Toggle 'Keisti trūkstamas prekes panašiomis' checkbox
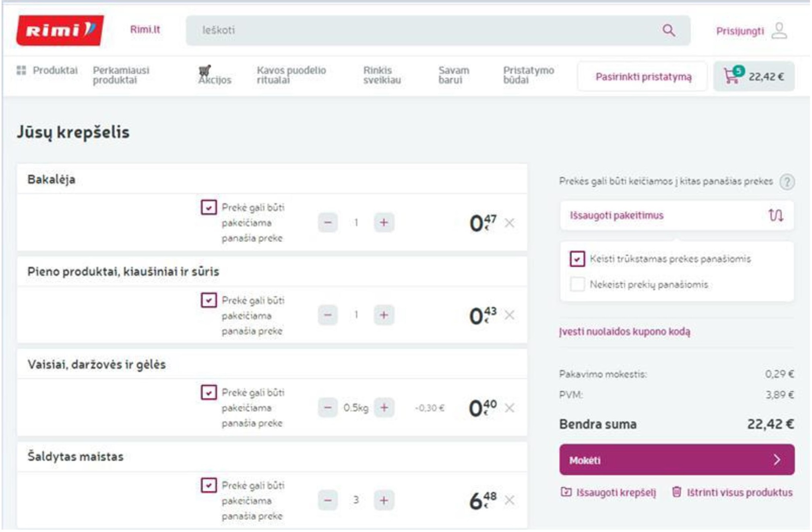Screen dimensions: 812x532 (x=577, y=259)
